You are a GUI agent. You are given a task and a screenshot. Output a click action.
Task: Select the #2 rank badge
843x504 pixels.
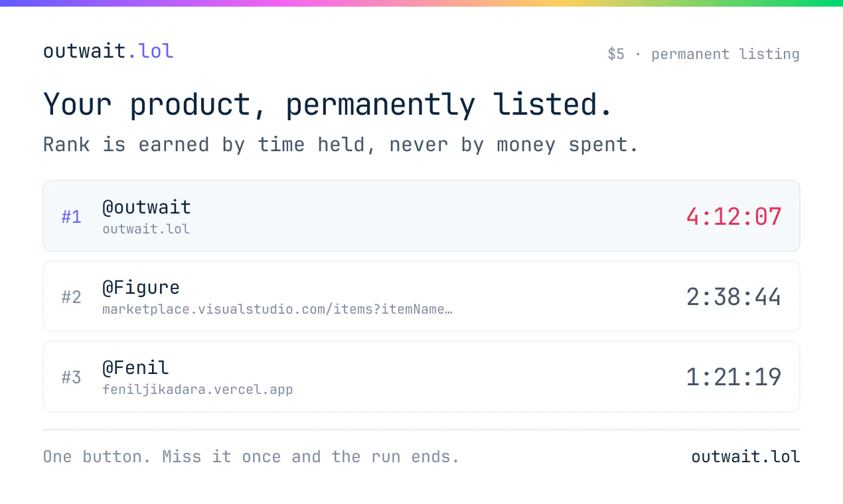tap(72, 297)
